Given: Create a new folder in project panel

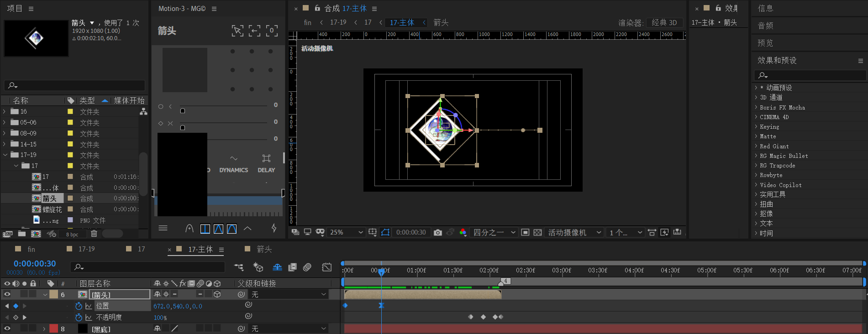Looking at the screenshot, I should (21, 234).
